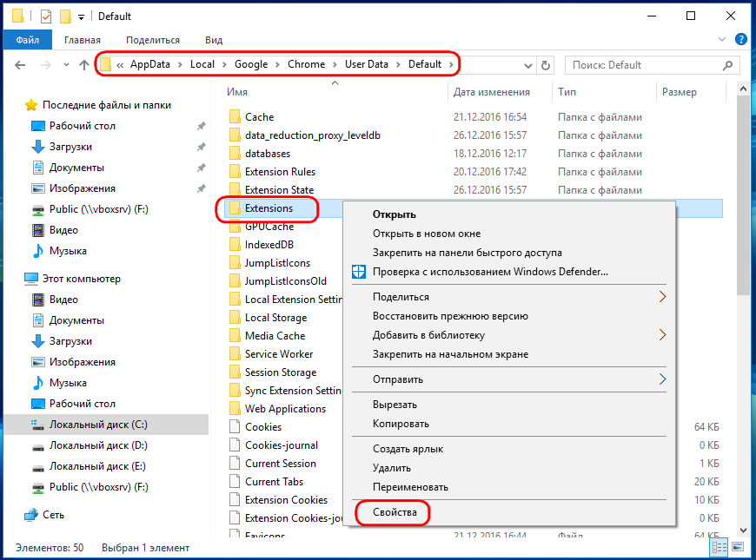
Task: Select the Cache folder icon
Action: coord(235,117)
